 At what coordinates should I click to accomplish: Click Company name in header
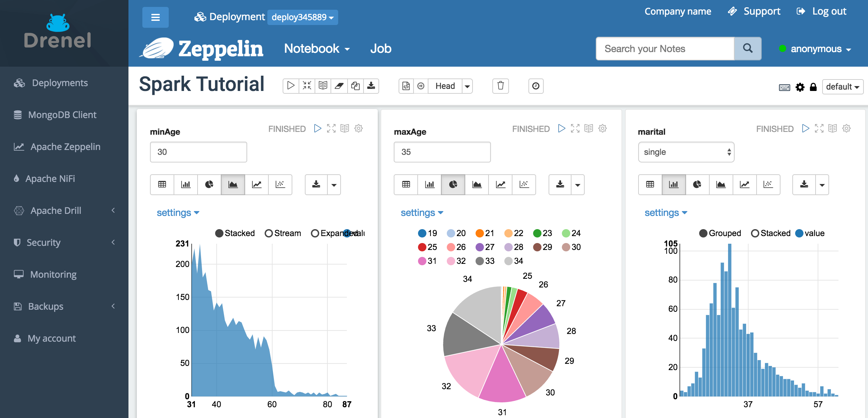point(678,11)
